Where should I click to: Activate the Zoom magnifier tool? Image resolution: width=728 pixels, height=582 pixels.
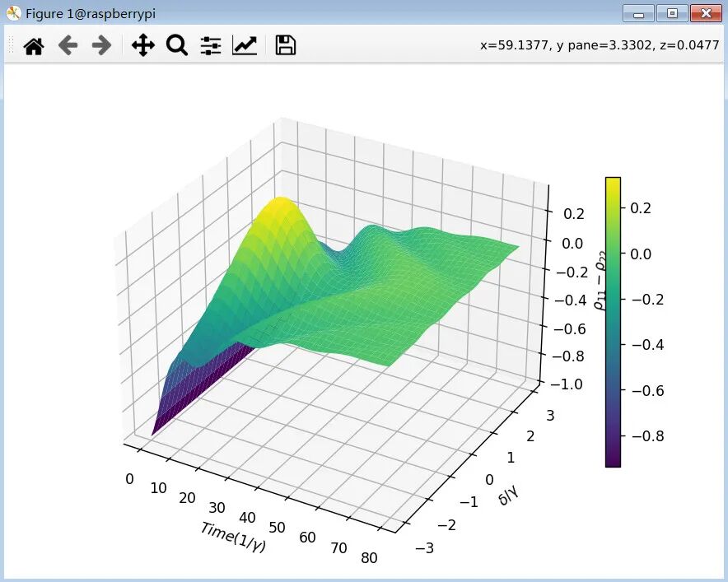(x=177, y=45)
